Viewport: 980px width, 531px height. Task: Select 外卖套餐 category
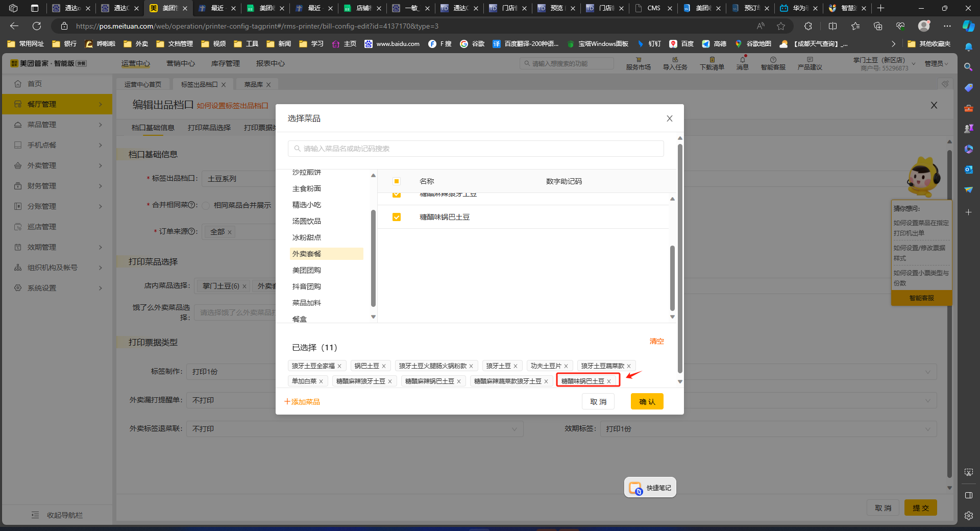click(326, 254)
